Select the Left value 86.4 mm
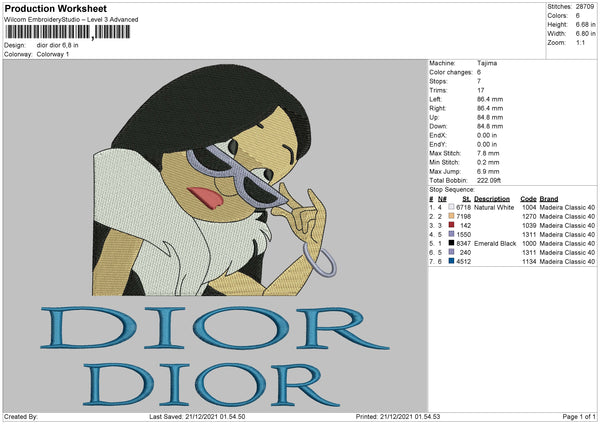Screen dimensions: 600x424 (x=490, y=99)
